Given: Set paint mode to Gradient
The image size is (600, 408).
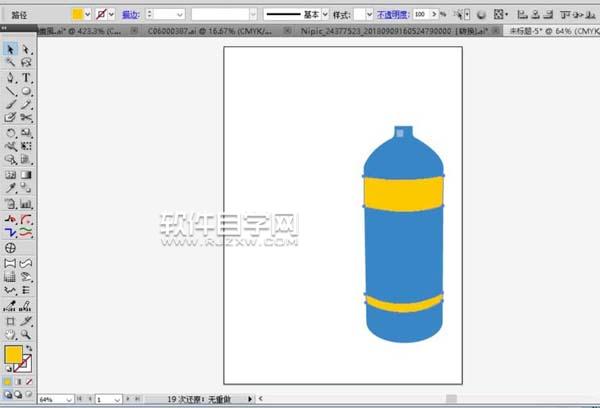Looking at the screenshot, I should pyautogui.click(x=18, y=382).
